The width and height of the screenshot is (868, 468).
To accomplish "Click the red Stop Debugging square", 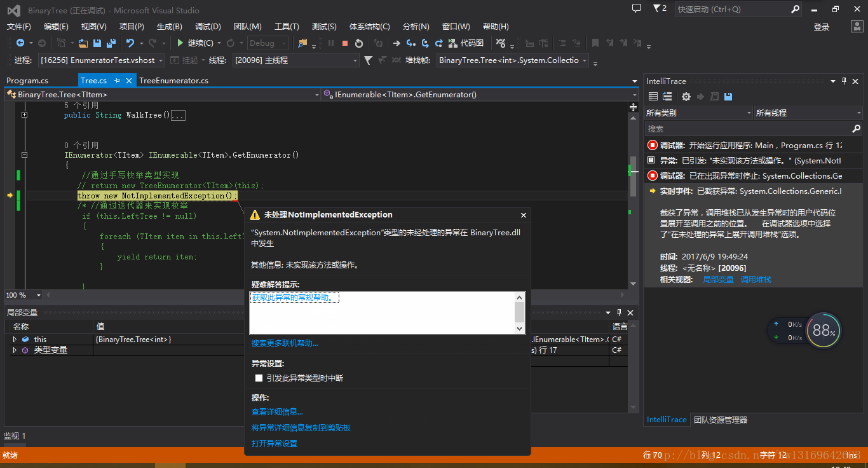I will pos(345,43).
